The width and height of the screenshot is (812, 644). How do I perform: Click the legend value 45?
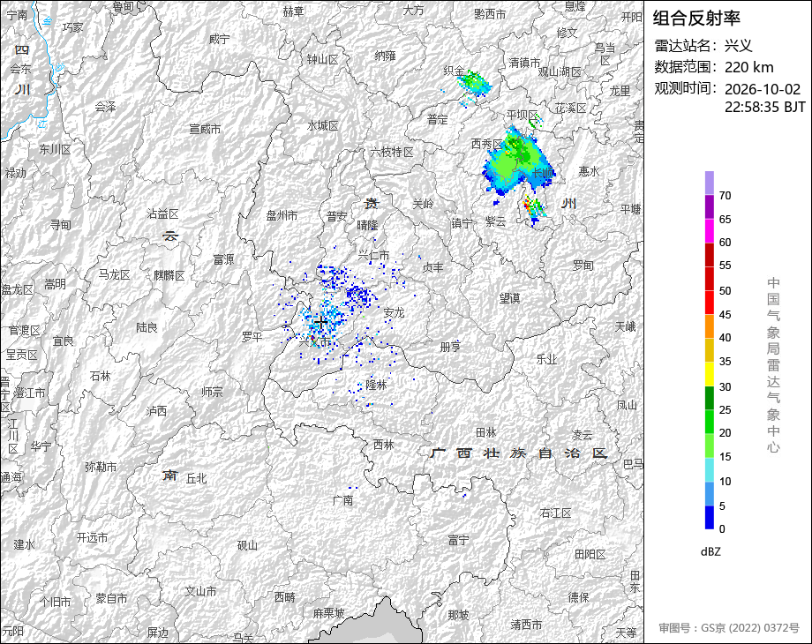pyautogui.click(x=725, y=315)
